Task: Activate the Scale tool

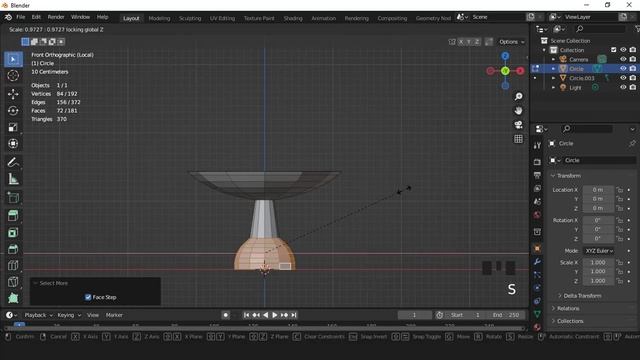Action: pyautogui.click(x=13, y=127)
